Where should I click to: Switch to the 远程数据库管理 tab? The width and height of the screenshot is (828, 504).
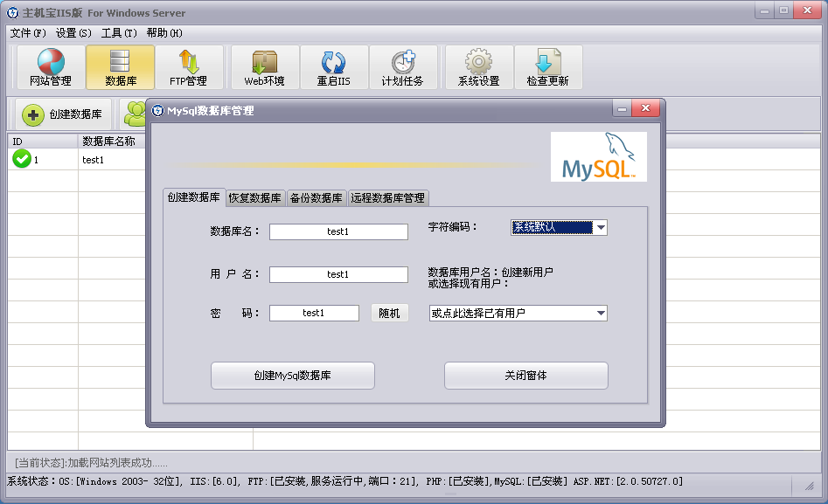[388, 198]
